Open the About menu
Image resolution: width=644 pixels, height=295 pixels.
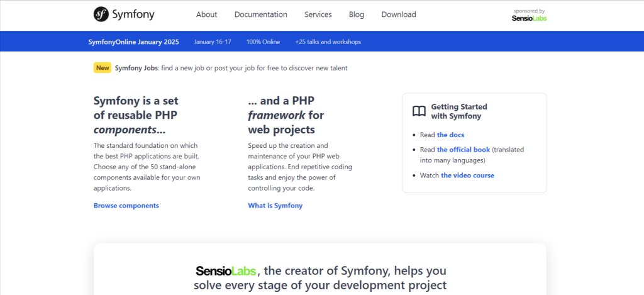(x=206, y=14)
